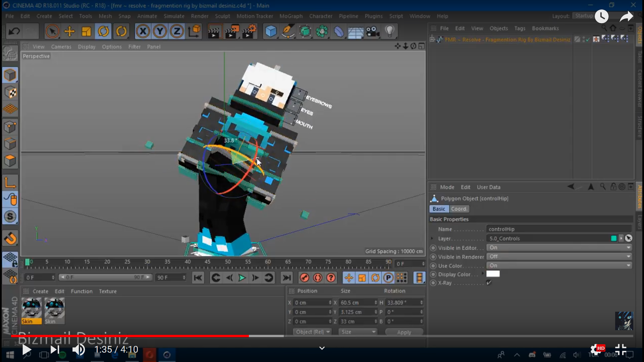Switch to Texture mode icon
Image resolution: width=644 pixels, height=362 pixels.
point(10,93)
